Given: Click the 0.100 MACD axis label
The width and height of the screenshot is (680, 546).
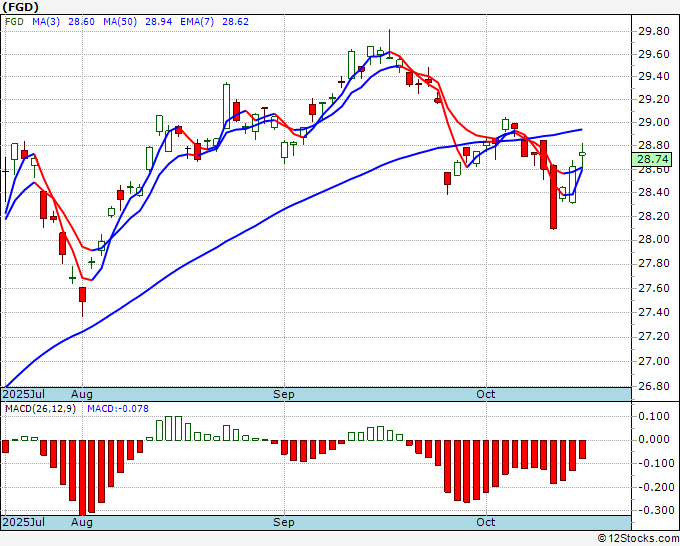Looking at the screenshot, I should point(654,416).
